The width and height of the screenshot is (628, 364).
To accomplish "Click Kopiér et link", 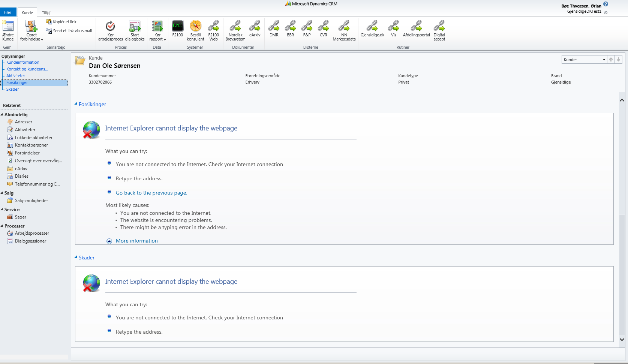I will pos(61,22).
